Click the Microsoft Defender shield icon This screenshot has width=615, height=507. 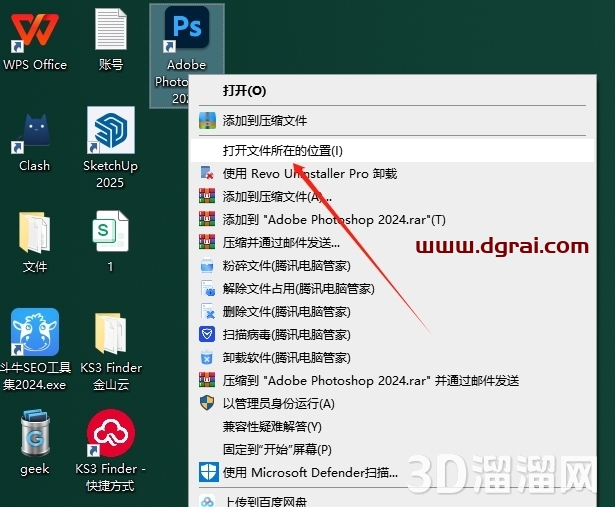click(208, 472)
